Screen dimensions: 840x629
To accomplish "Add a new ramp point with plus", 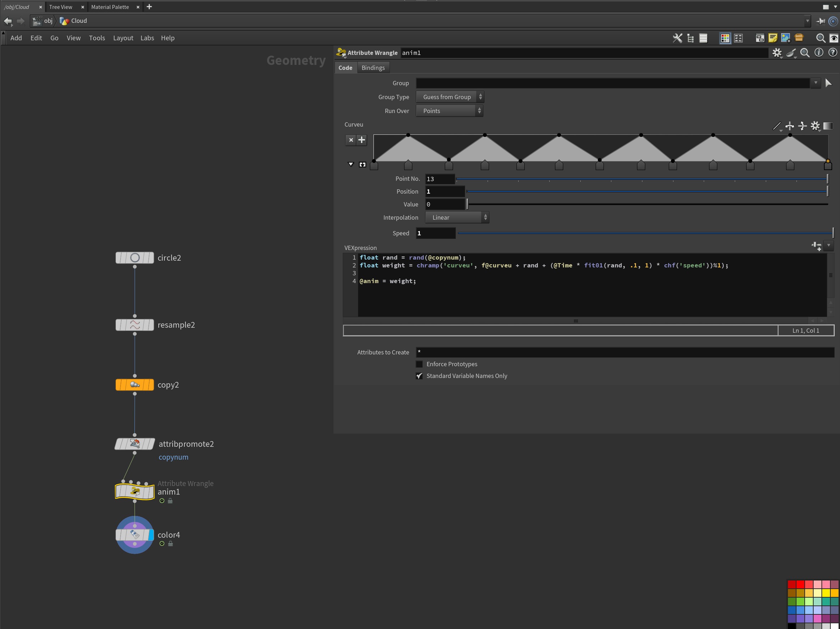I will click(362, 140).
